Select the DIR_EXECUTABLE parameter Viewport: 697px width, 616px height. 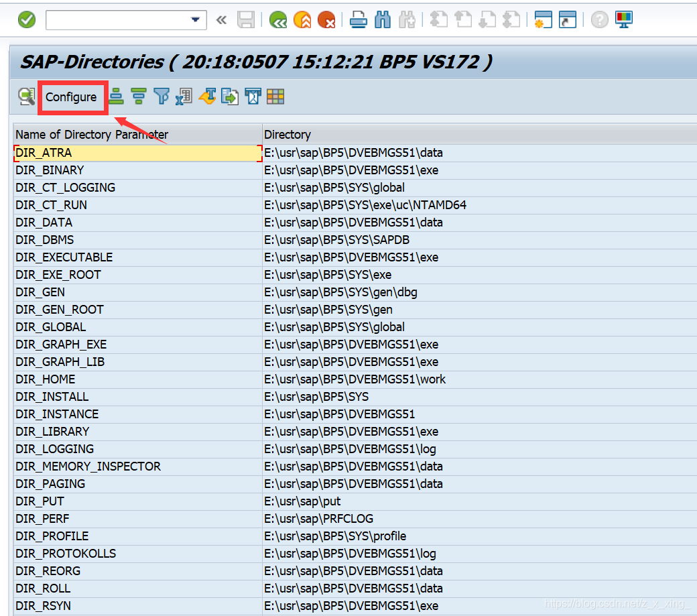(138, 257)
